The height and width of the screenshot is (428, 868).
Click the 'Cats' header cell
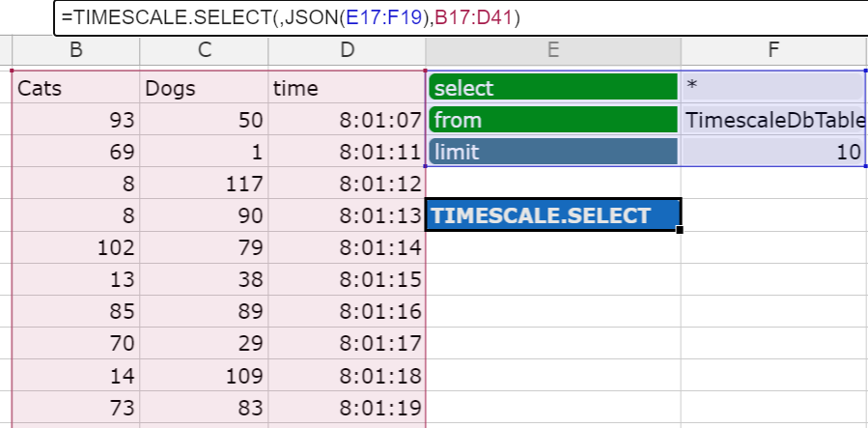[x=76, y=88]
